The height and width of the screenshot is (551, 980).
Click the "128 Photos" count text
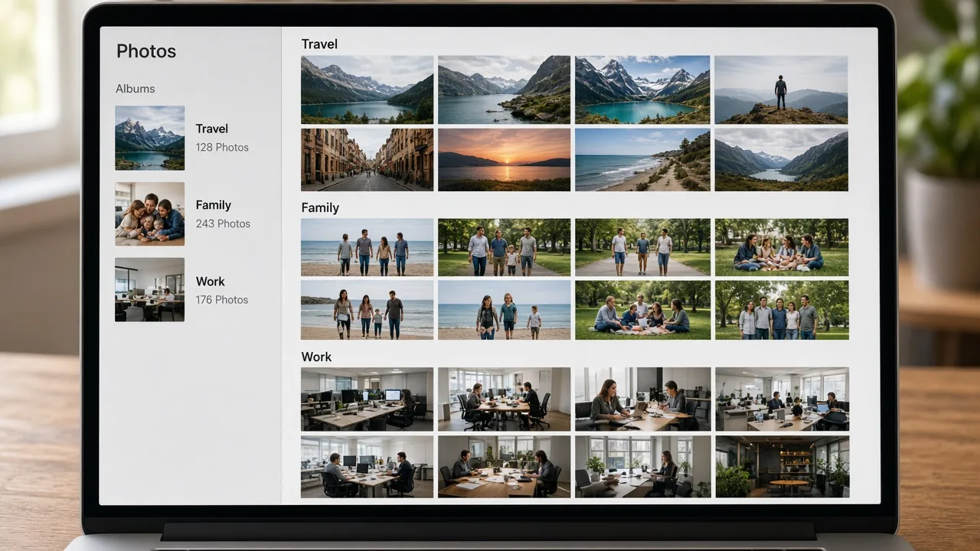pos(222,147)
